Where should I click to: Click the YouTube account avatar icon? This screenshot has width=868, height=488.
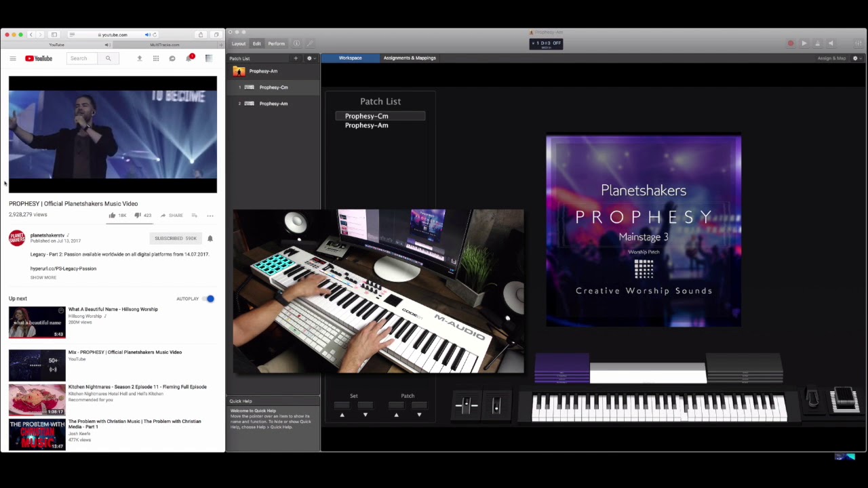click(x=209, y=58)
